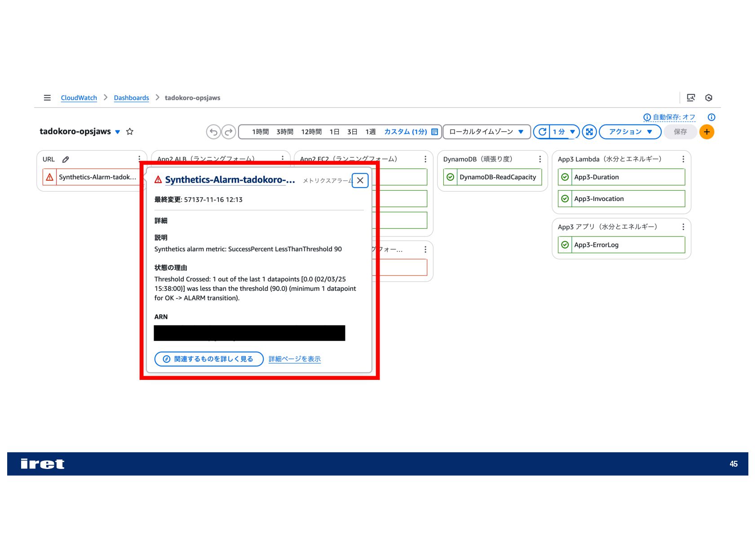Click the メトリクスアラーム label in popup
The height and width of the screenshot is (535, 756).
tap(327, 181)
